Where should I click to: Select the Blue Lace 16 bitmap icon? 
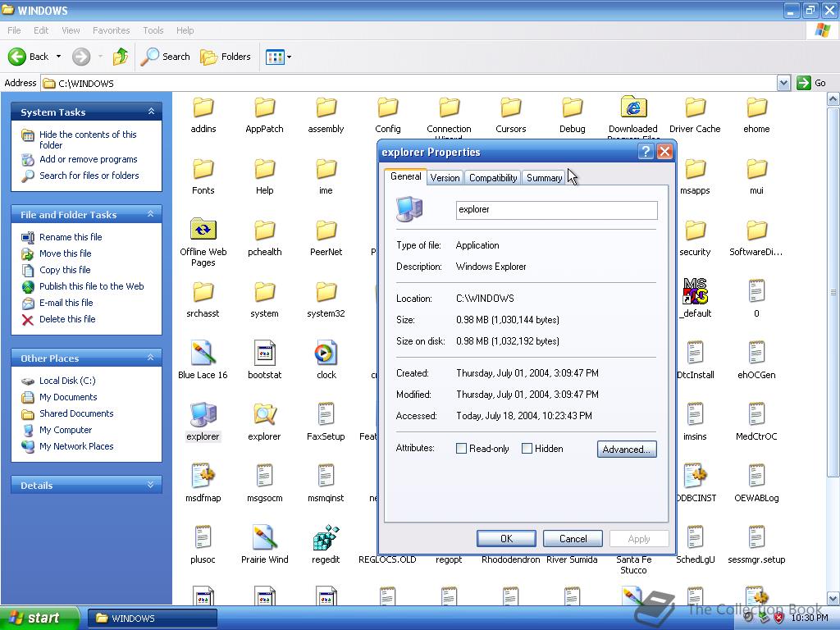203,353
